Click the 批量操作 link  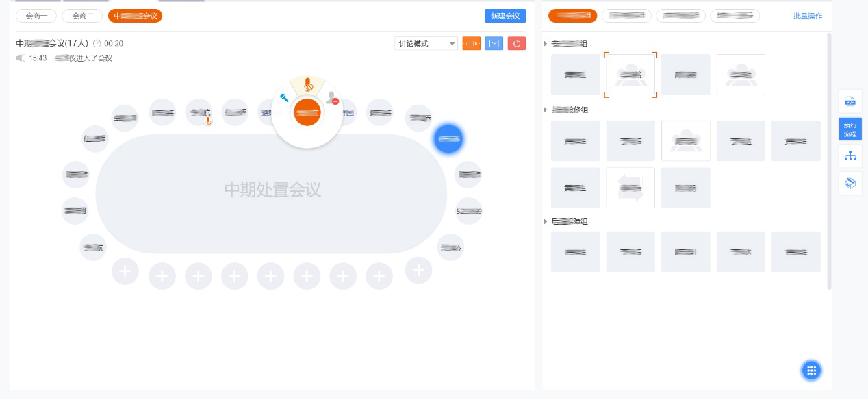pyautogui.click(x=808, y=16)
